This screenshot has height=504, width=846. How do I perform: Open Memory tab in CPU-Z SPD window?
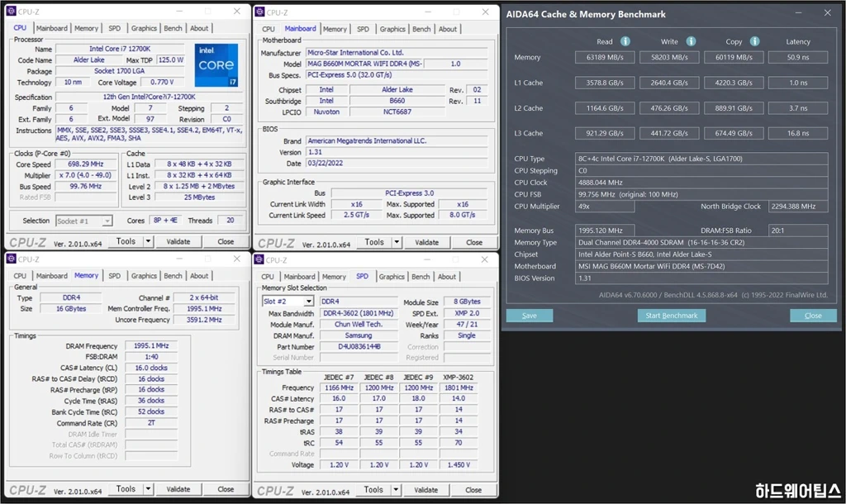[334, 277]
